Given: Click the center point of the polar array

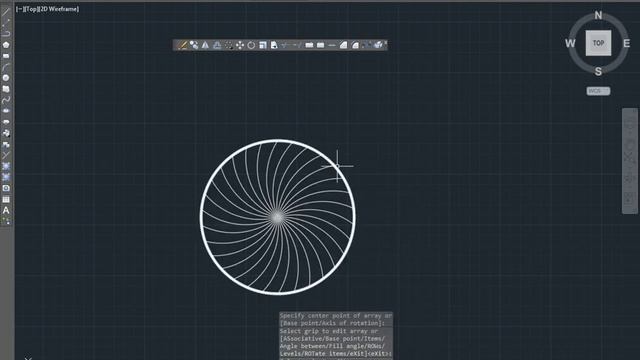Looking at the screenshot, I should (278, 217).
